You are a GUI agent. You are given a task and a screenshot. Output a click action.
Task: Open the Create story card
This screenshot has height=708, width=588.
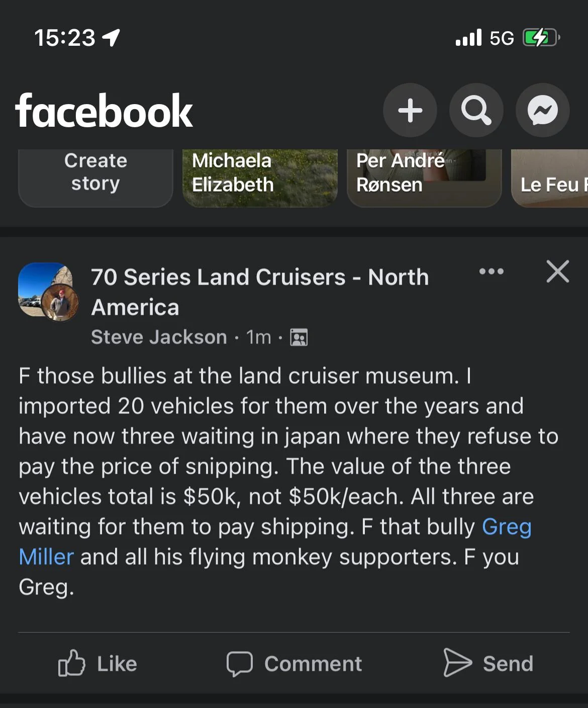(x=95, y=177)
